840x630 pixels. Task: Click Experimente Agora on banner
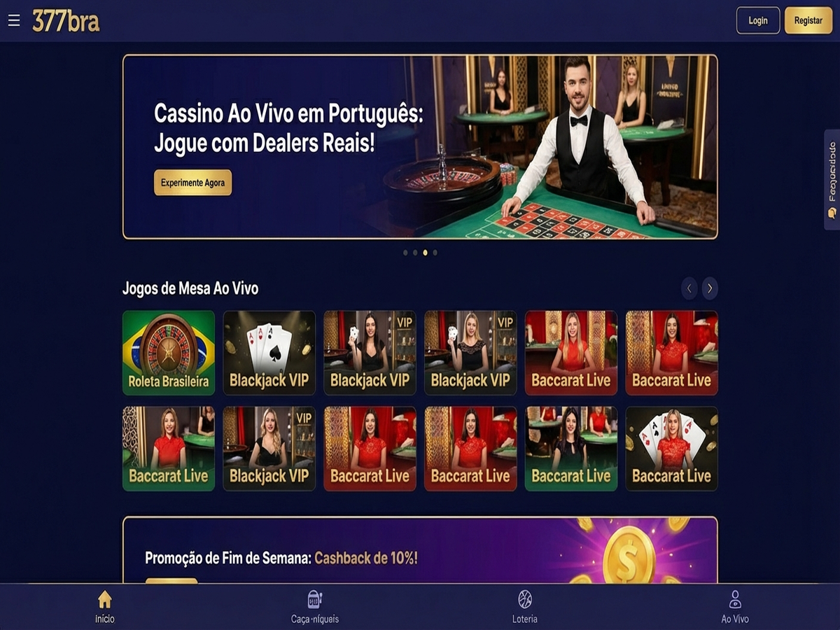193,183
